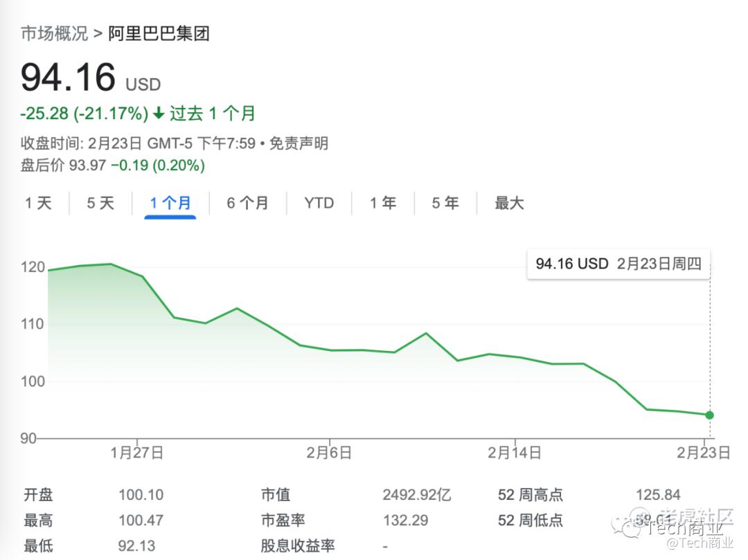
Task: Click the 52 周低点 label
Action: pos(531,520)
